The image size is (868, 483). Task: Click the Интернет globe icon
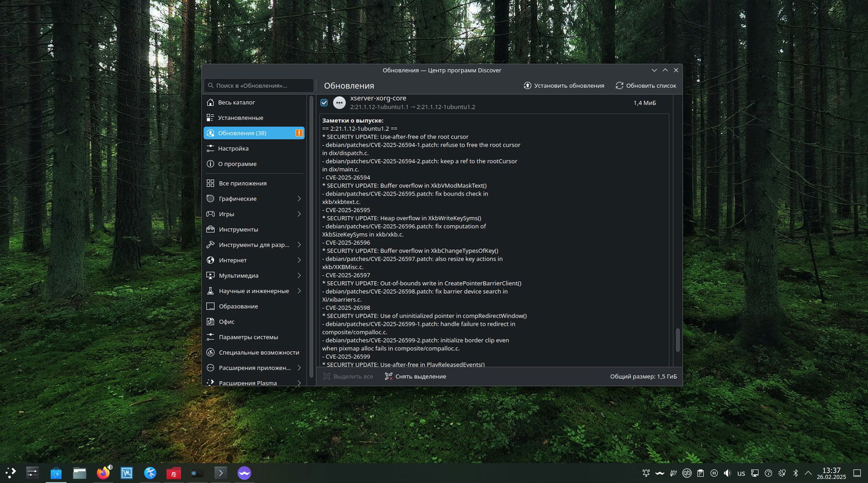click(211, 260)
